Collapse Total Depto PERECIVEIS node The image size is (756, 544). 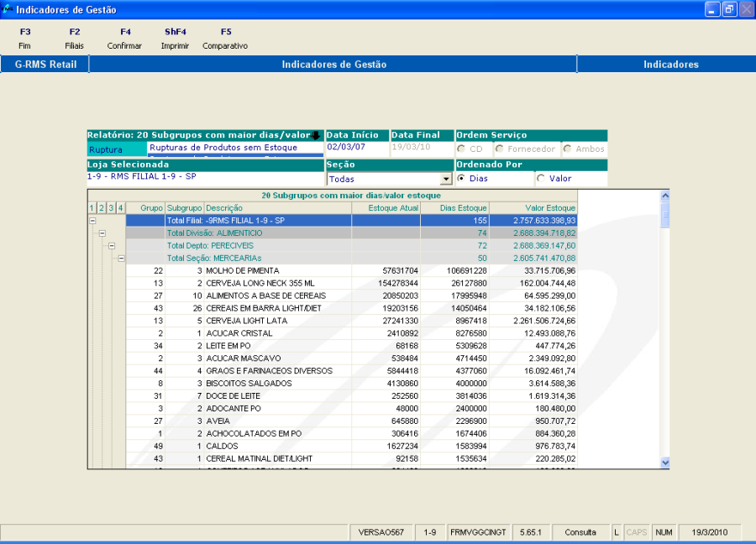[x=112, y=246]
